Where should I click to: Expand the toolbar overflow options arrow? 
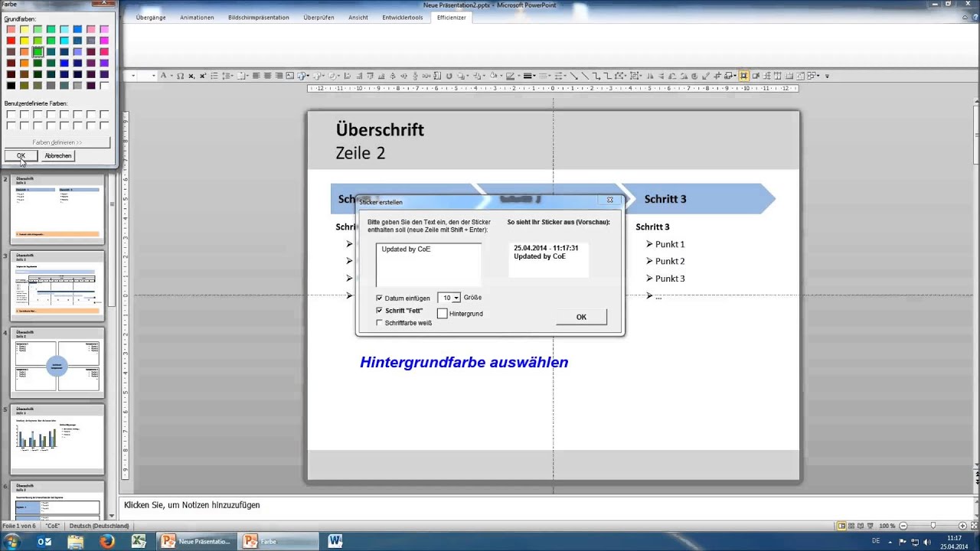(x=827, y=76)
